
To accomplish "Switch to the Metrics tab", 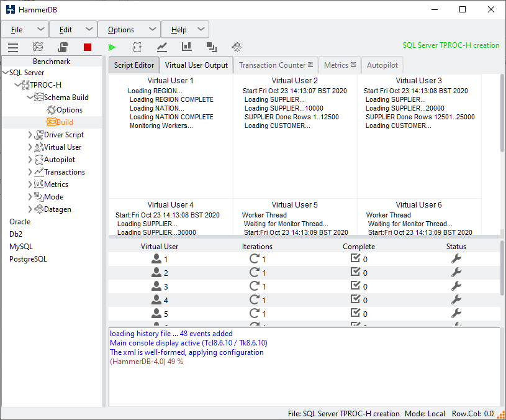I will pyautogui.click(x=340, y=65).
